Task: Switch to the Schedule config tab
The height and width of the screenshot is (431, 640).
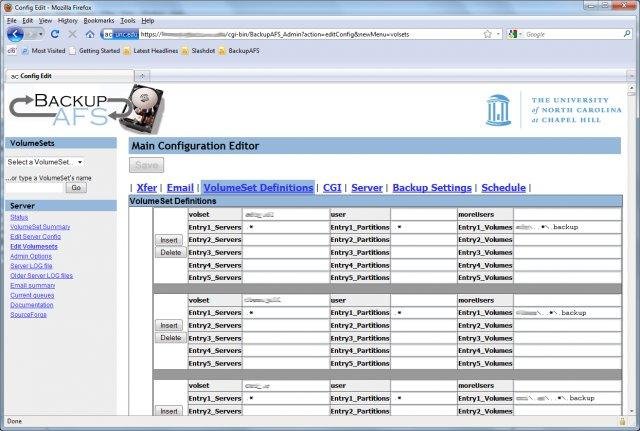Action: [503, 188]
